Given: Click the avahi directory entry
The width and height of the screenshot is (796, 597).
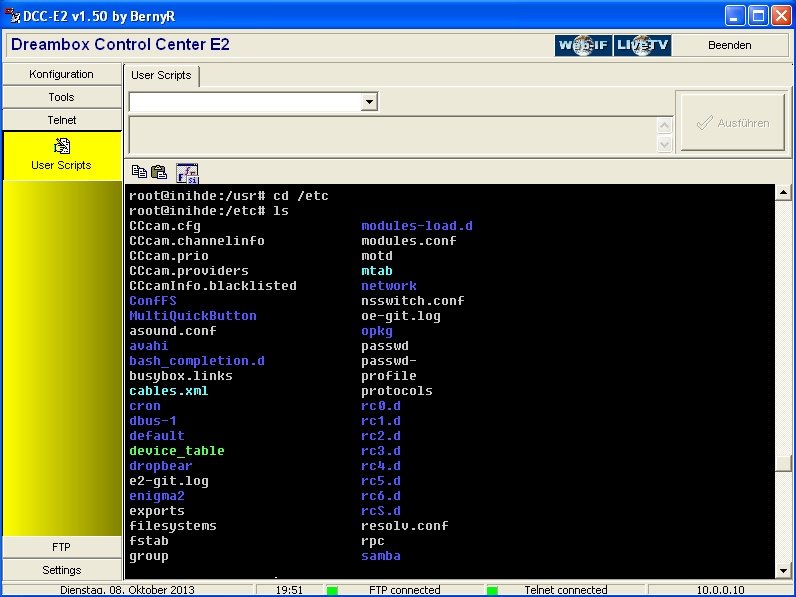Looking at the screenshot, I should pyautogui.click(x=149, y=346).
